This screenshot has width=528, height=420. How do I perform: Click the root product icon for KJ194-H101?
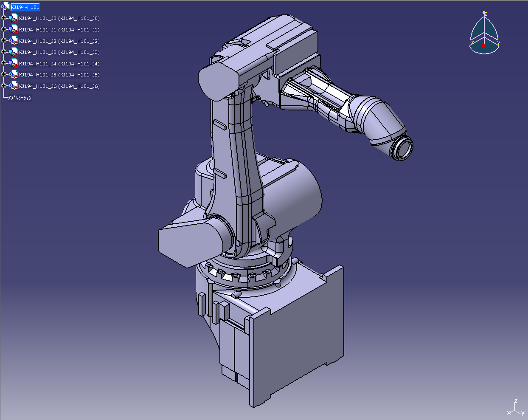point(5,6)
